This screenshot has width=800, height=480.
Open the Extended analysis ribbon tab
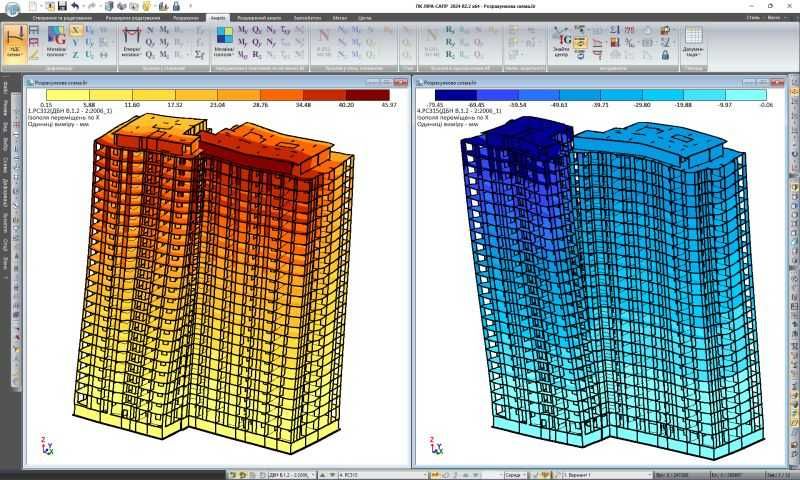pyautogui.click(x=259, y=18)
